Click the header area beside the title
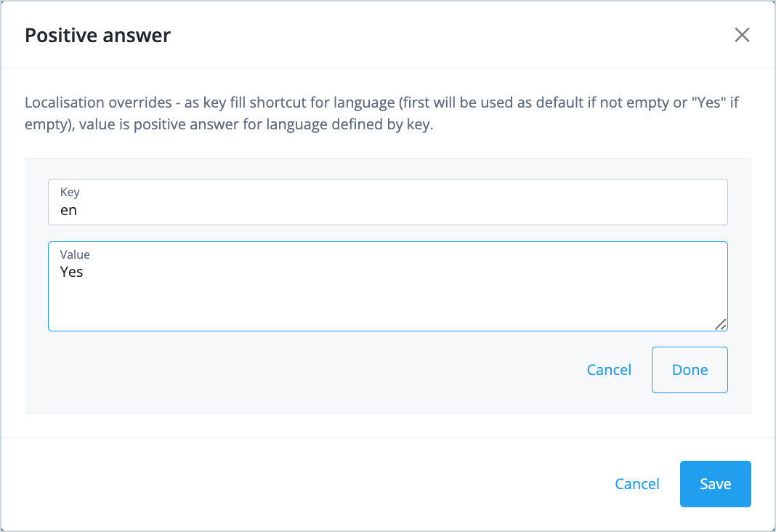This screenshot has width=776, height=532. coord(445,35)
